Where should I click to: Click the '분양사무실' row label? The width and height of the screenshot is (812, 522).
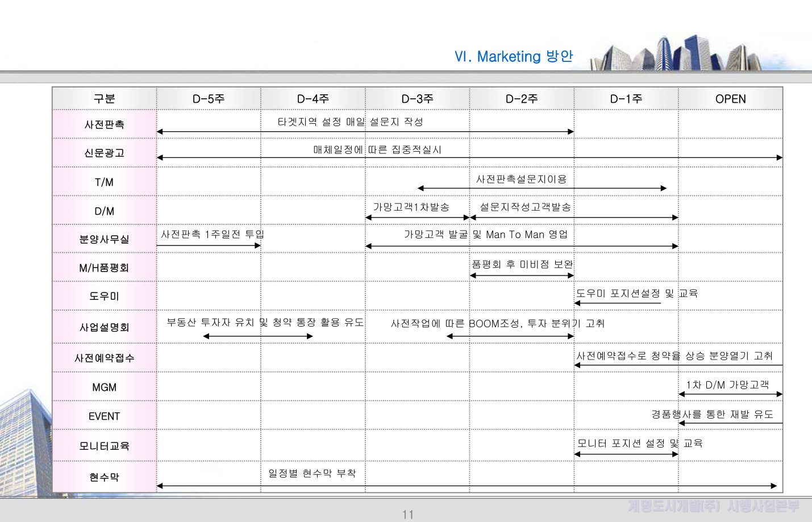coord(105,239)
